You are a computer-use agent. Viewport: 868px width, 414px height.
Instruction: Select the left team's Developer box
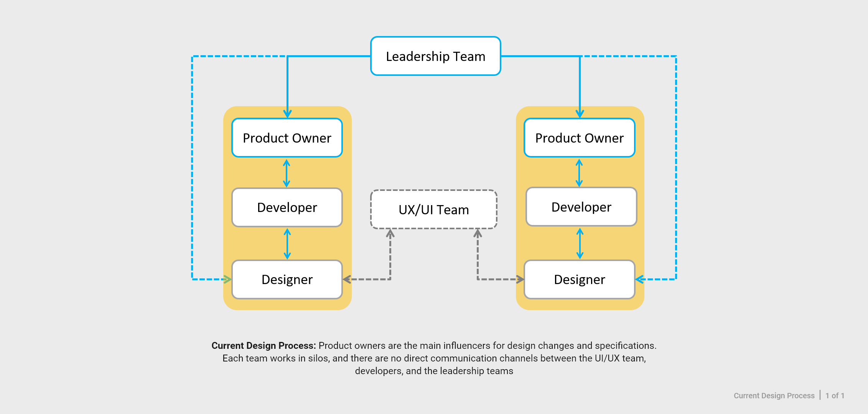[287, 207]
